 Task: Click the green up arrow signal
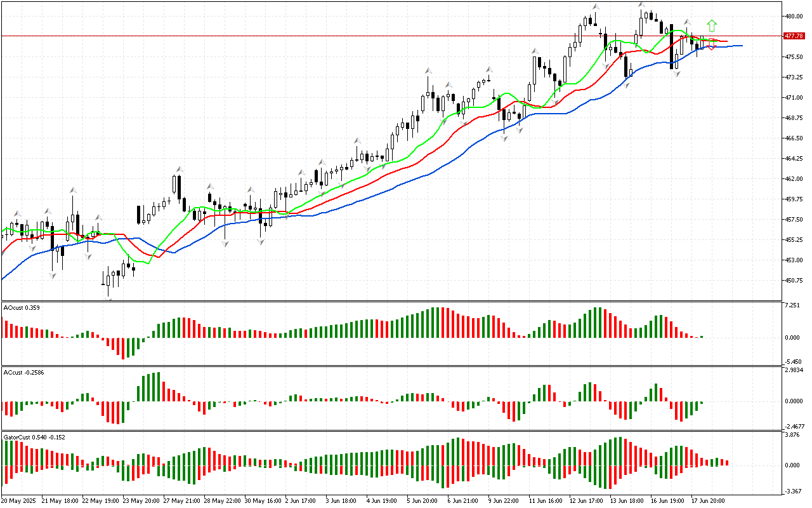point(712,25)
